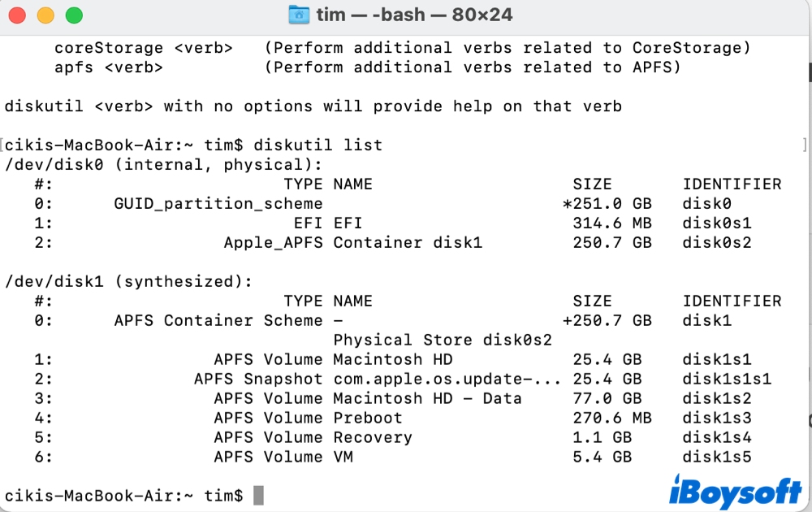Click the "com.apple.os.update-..." snapshot name

pyautogui.click(x=447, y=379)
